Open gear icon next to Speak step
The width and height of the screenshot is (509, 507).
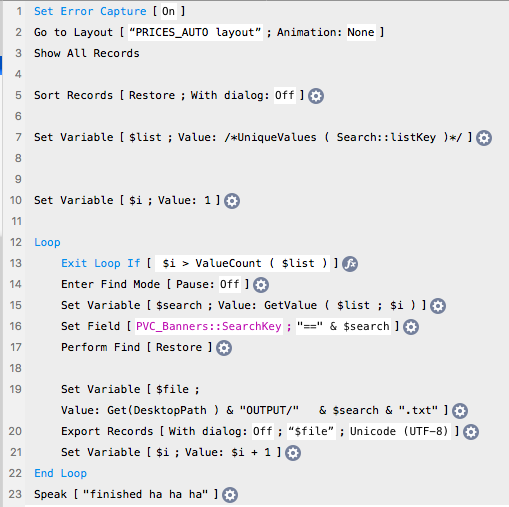[x=230, y=495]
